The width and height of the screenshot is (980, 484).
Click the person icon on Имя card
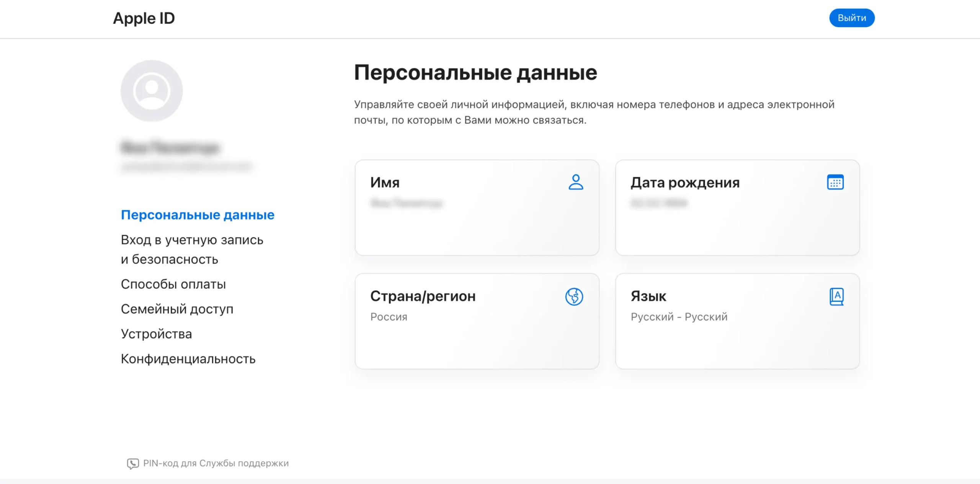(576, 182)
